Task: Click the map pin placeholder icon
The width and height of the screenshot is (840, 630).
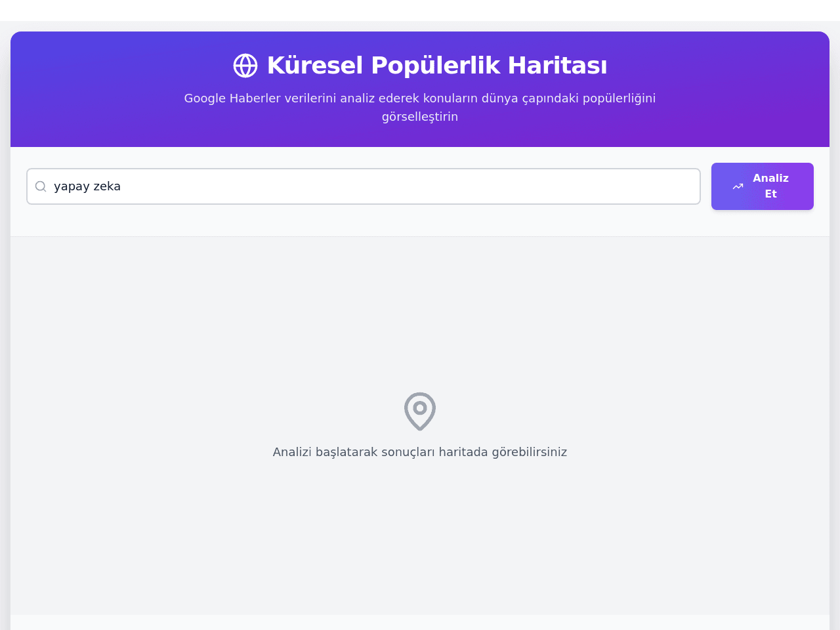Action: pos(420,411)
